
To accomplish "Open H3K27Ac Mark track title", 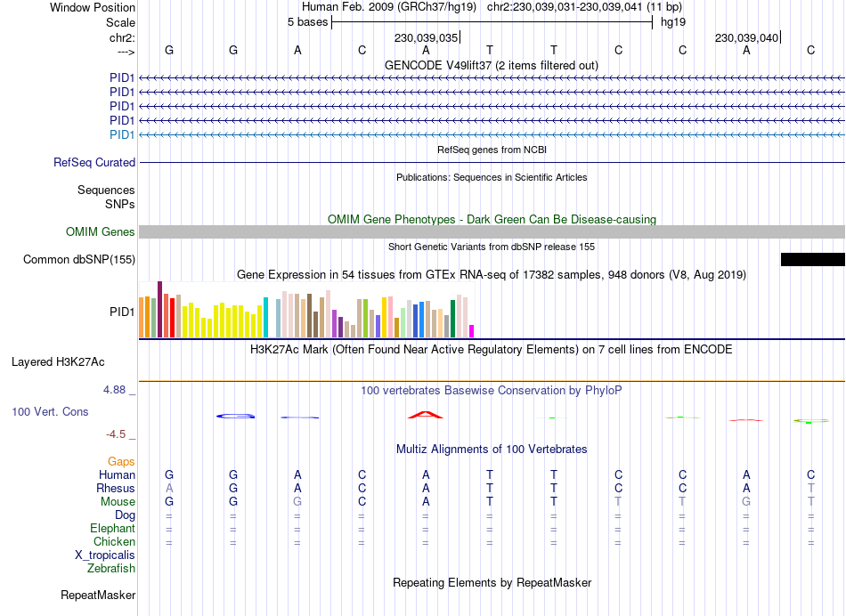I will coord(491,350).
